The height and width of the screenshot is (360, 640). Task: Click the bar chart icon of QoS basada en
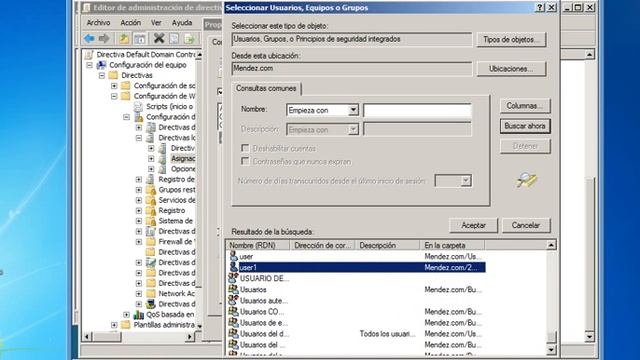(138, 314)
